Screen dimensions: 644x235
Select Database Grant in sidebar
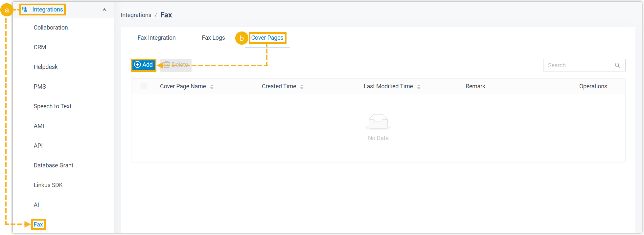(x=53, y=165)
